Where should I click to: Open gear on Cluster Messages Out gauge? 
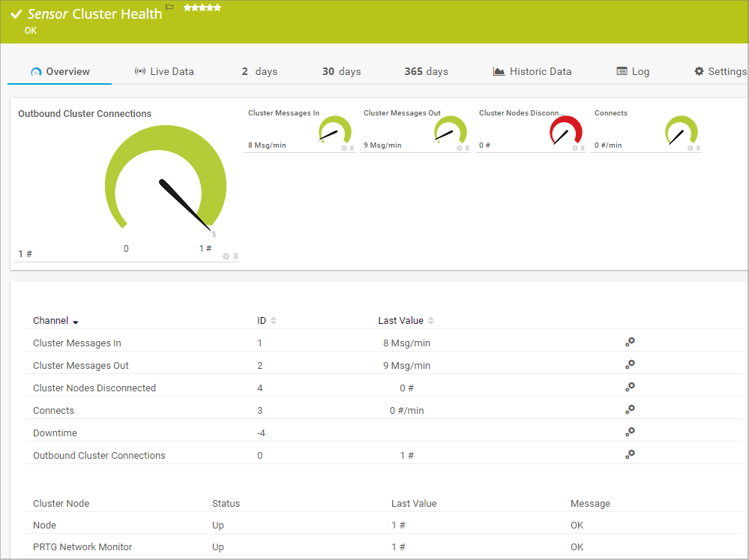(460, 148)
